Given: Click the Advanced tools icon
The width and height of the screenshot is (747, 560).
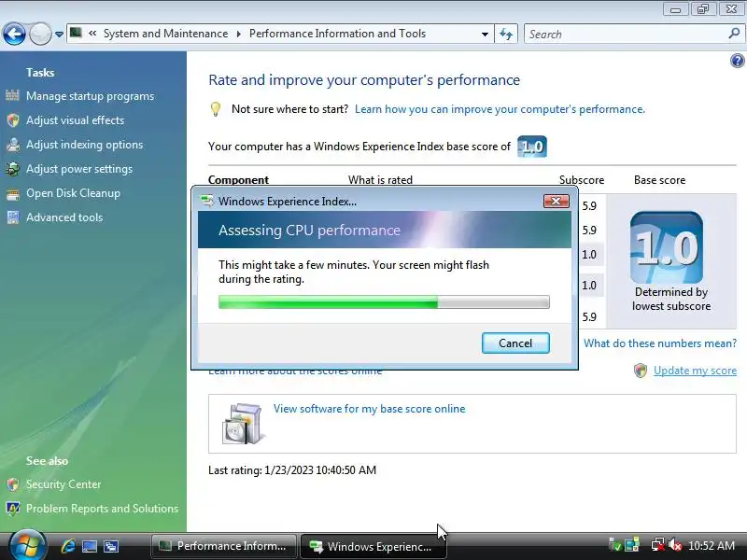Looking at the screenshot, I should click(x=13, y=217).
